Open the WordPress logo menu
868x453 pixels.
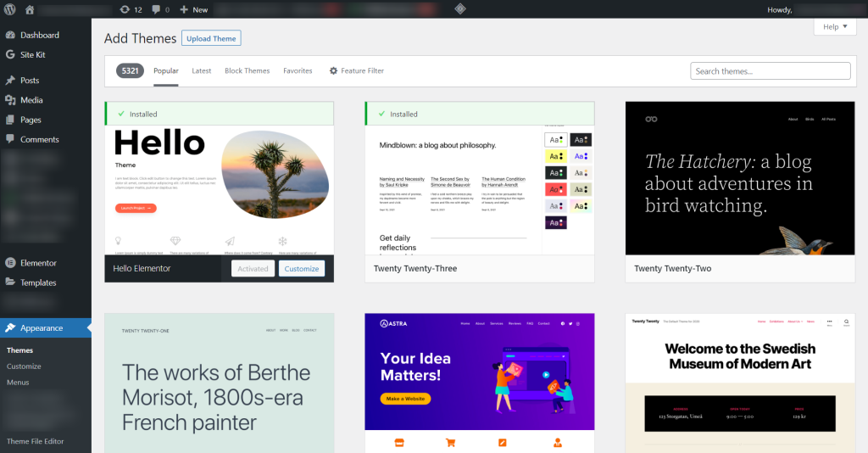pyautogui.click(x=10, y=9)
